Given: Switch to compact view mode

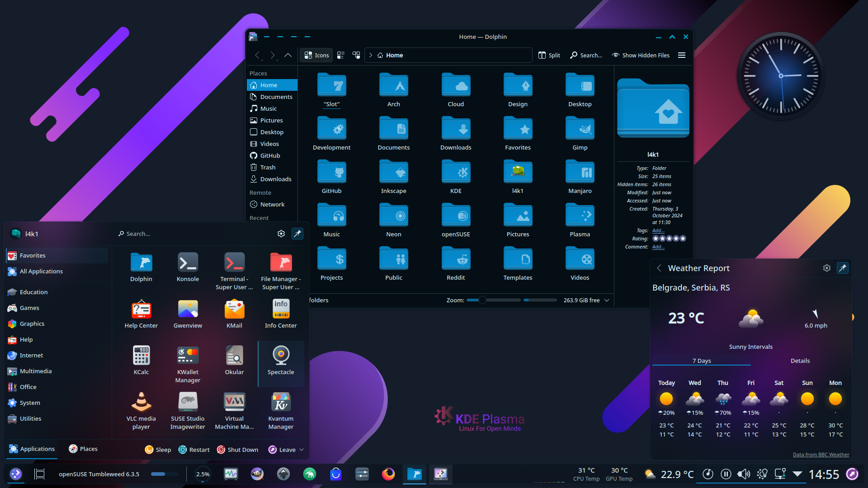Looking at the screenshot, I should pyautogui.click(x=341, y=55).
